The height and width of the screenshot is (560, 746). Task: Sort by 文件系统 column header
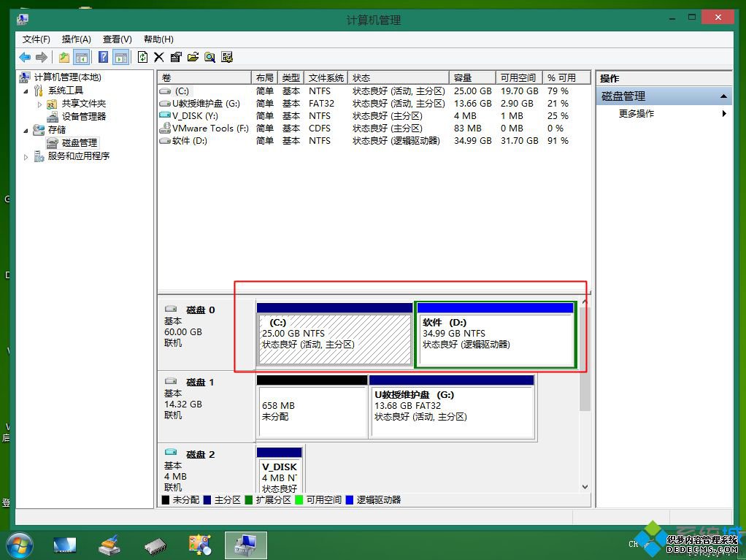(326, 77)
